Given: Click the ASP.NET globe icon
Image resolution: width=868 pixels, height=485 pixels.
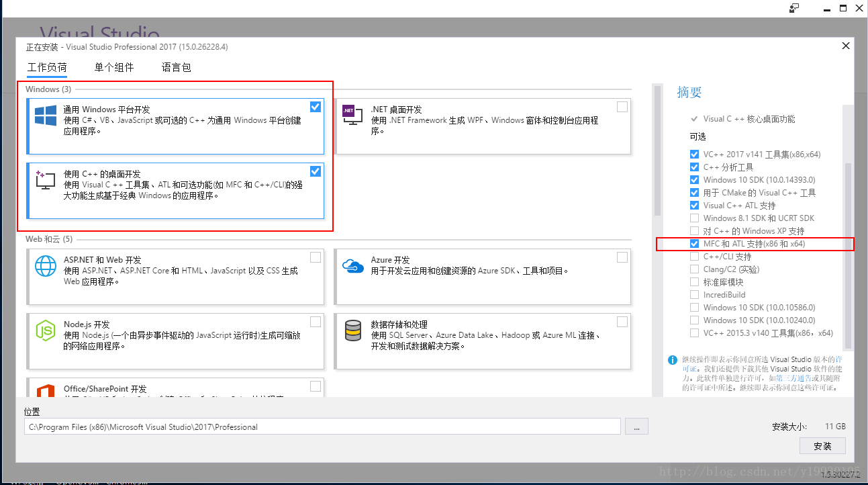Looking at the screenshot, I should 46,266.
